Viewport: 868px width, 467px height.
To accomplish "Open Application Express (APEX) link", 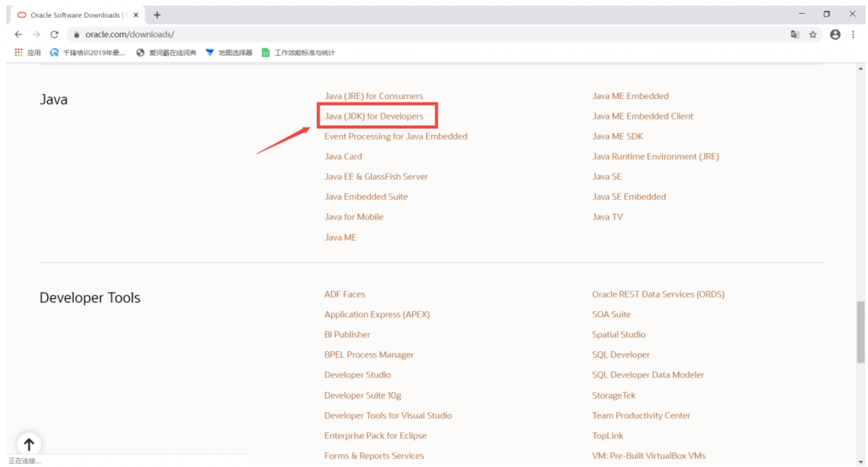I will (x=377, y=314).
